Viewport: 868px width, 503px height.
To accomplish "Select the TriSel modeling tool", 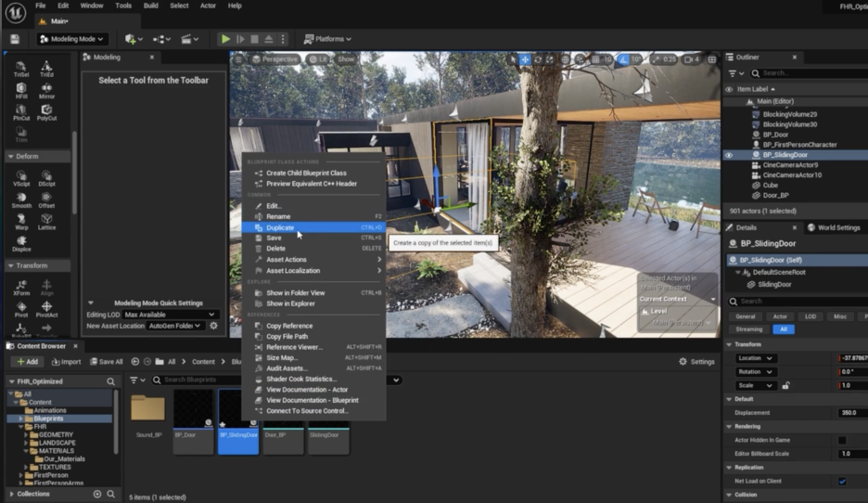I will click(x=21, y=69).
